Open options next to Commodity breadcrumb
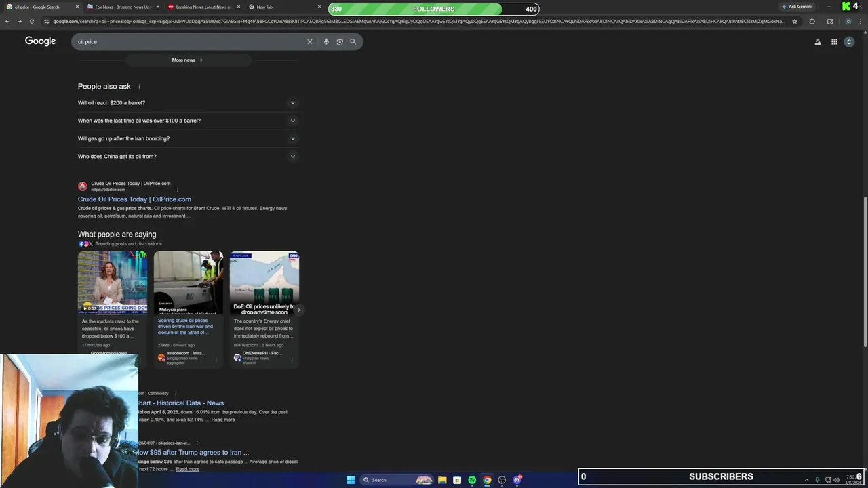Viewport: 868px width, 488px height. 176,394
